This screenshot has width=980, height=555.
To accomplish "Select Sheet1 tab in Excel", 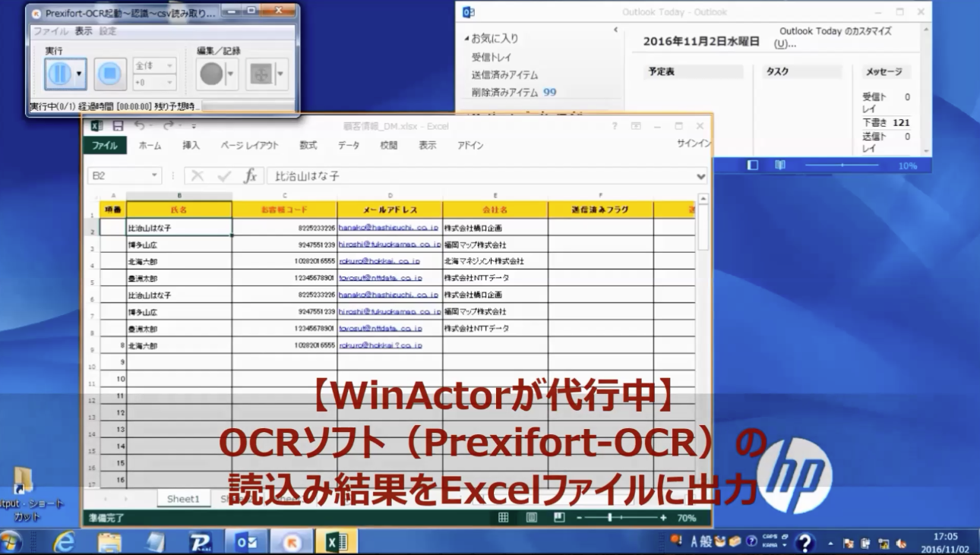I will point(183,499).
